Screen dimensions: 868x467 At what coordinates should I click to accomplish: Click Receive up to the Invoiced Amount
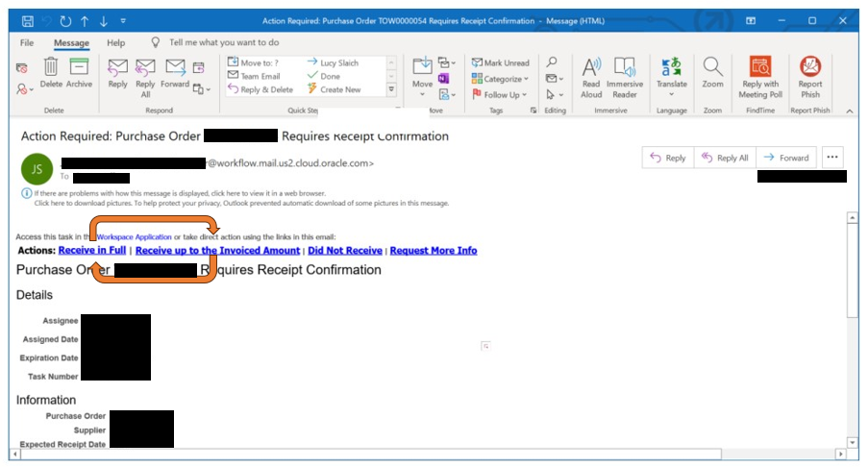click(217, 250)
